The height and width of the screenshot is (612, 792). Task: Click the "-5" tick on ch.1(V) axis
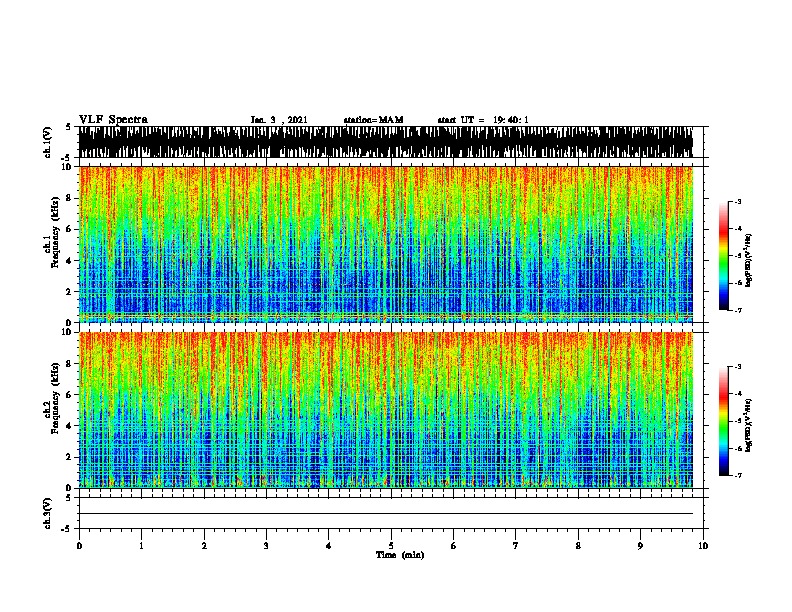(67, 158)
